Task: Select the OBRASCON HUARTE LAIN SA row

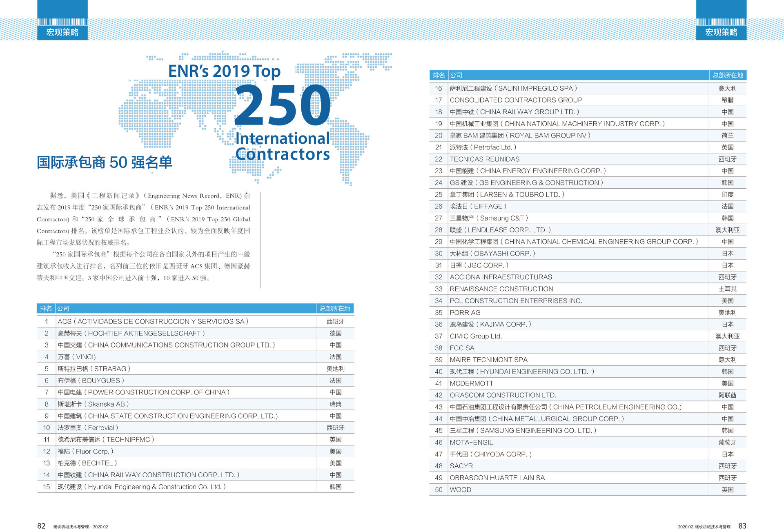Action: (588, 478)
